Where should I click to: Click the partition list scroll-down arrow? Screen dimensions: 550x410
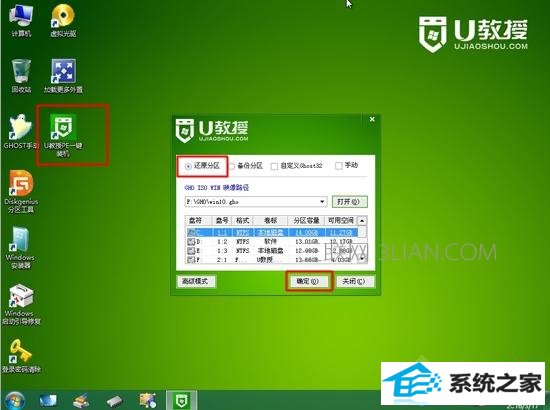point(362,259)
